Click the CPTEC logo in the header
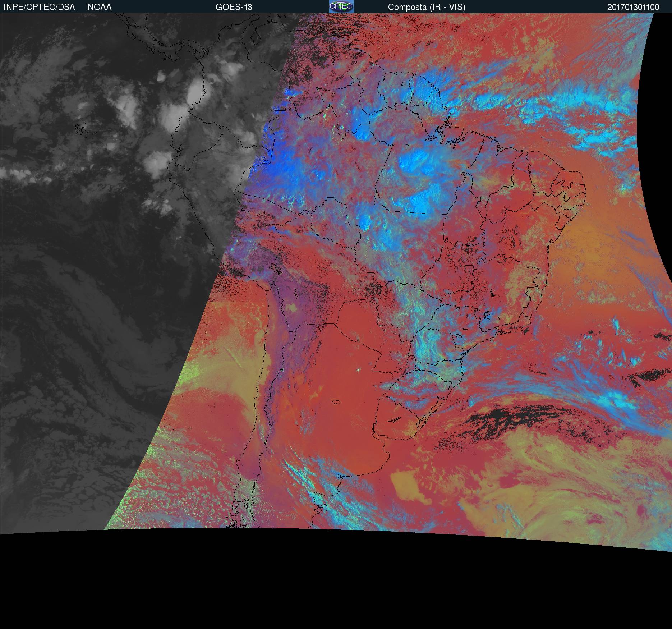Screen dimensions: 672x629 (341, 6)
